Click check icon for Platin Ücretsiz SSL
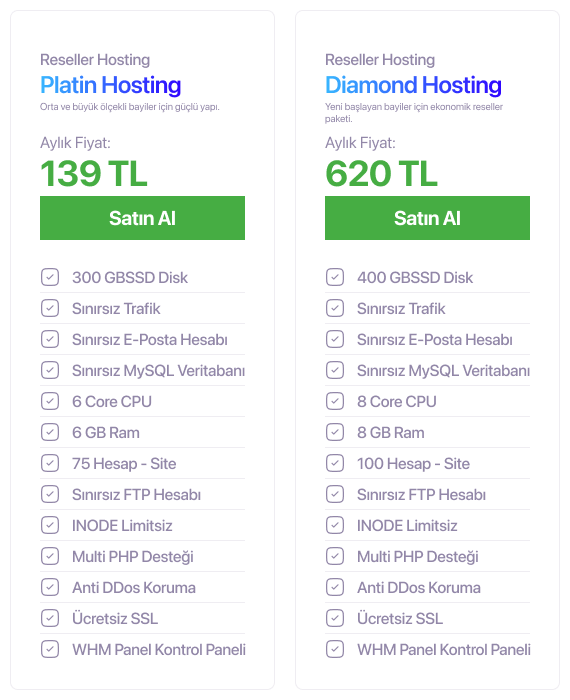This screenshot has width=570, height=700. coord(50,618)
